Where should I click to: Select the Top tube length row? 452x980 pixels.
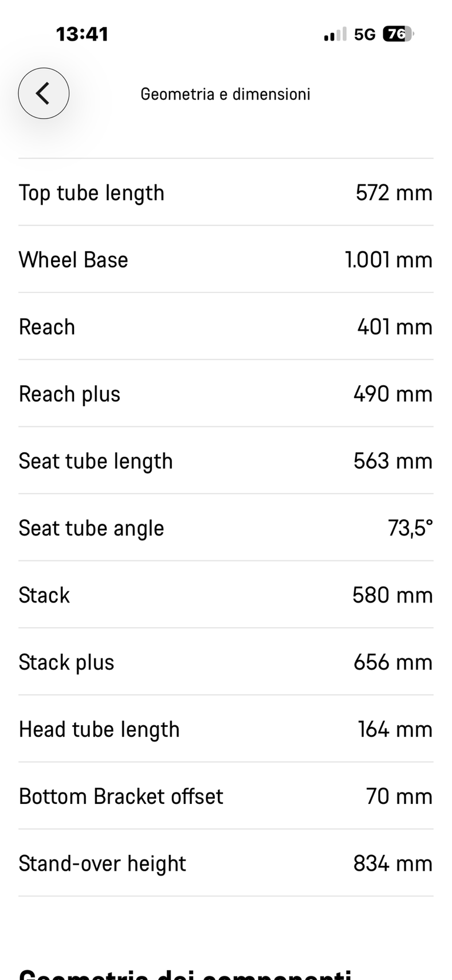(x=226, y=193)
